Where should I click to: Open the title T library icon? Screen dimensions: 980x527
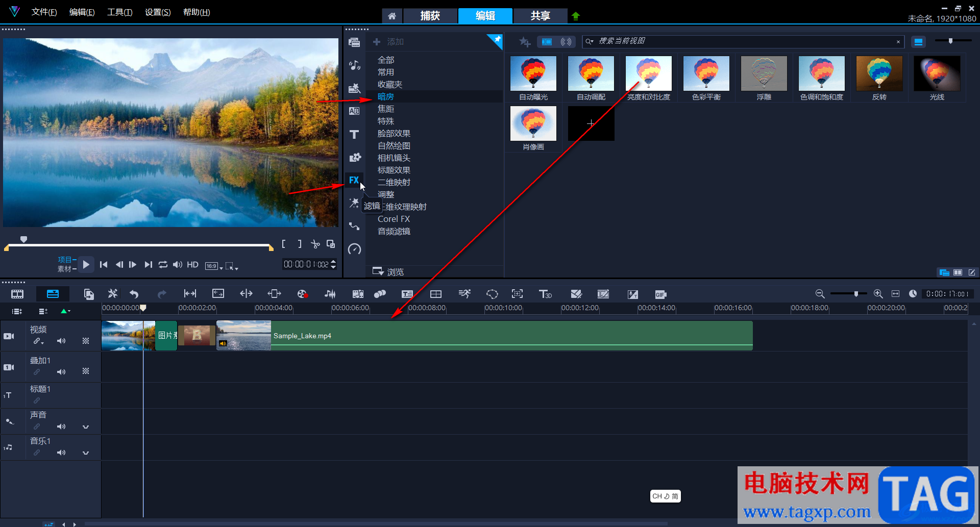click(x=354, y=135)
